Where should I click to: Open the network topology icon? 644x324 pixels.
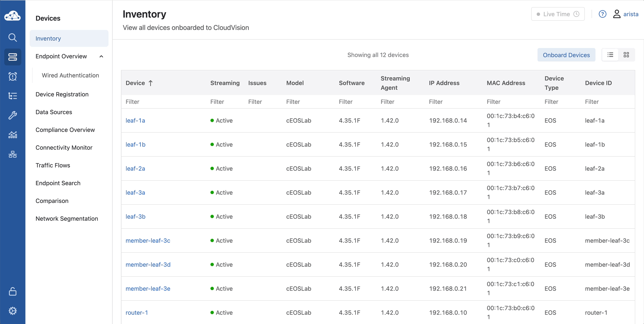13,155
